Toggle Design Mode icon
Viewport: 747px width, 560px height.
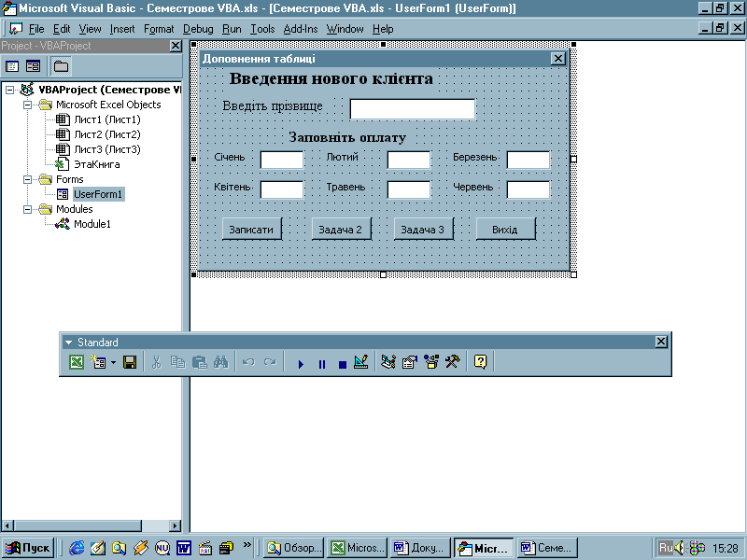click(x=361, y=362)
